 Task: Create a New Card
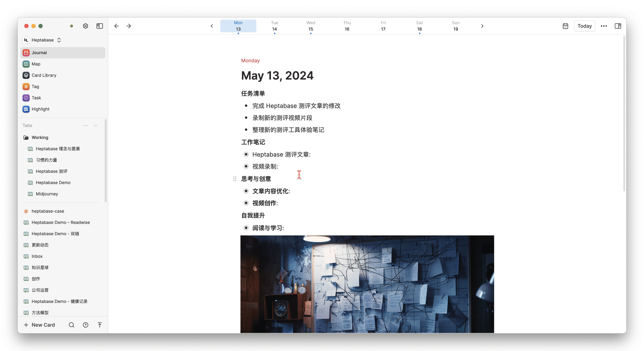coord(39,325)
